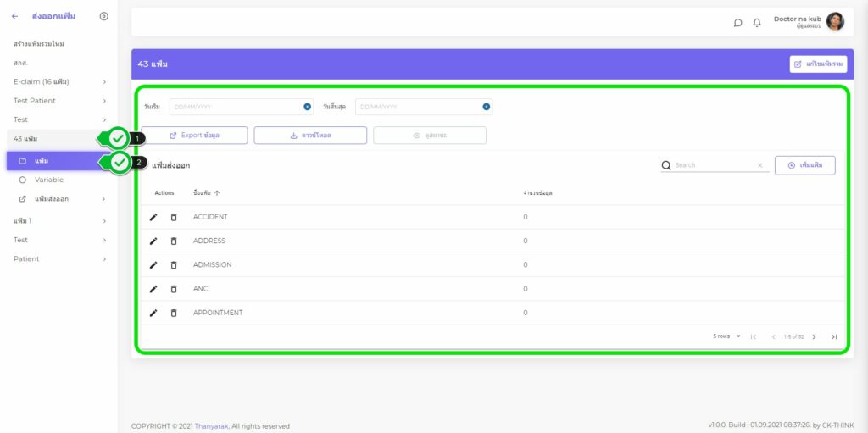The width and height of the screenshot is (868, 433).
Task: Expand the E-claim (16 แฟ้ม) menu
Action: click(x=58, y=81)
